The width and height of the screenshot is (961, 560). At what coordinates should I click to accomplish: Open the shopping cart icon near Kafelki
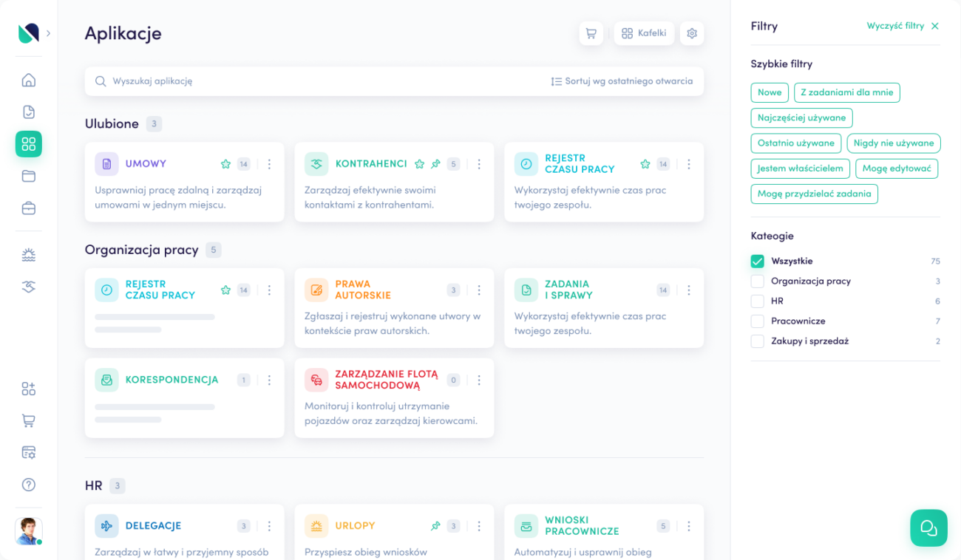pyautogui.click(x=591, y=33)
